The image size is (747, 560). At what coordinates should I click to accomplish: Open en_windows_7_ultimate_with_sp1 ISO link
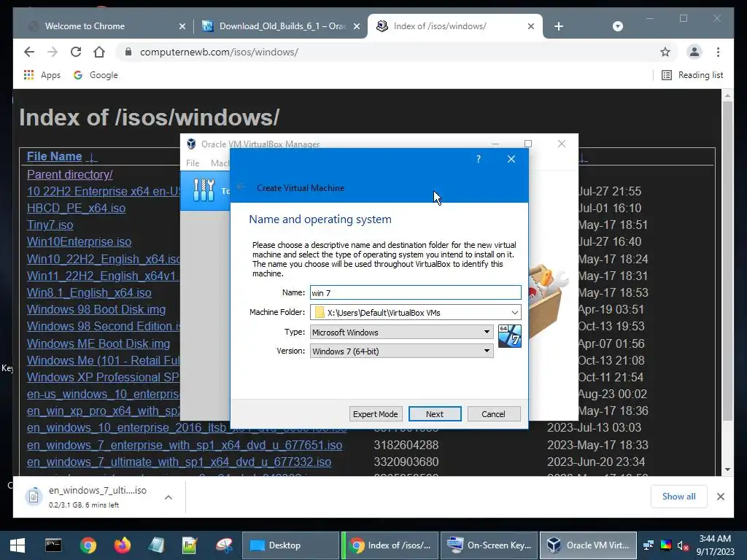(179, 462)
